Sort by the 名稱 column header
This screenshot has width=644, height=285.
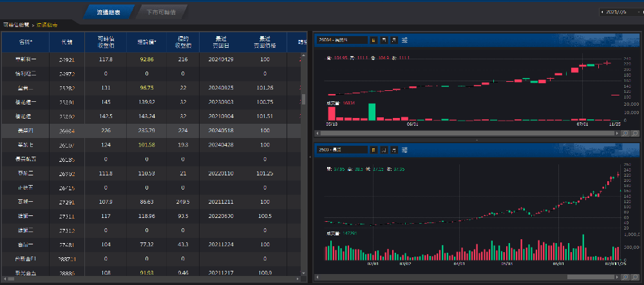point(26,42)
